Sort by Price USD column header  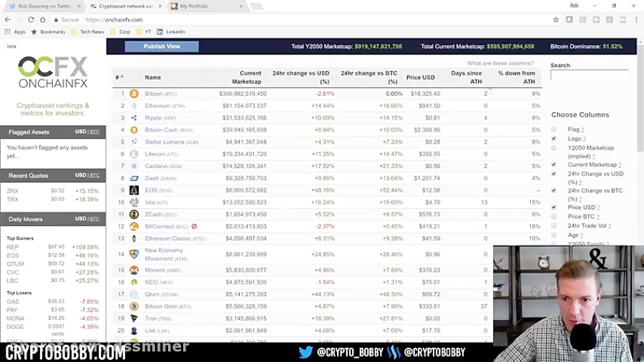420,77
